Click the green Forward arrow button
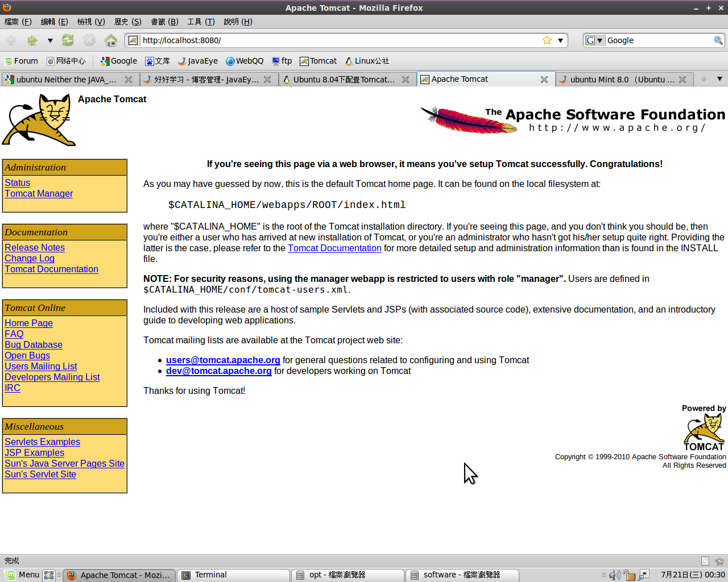This screenshot has height=582, width=728. coord(32,40)
